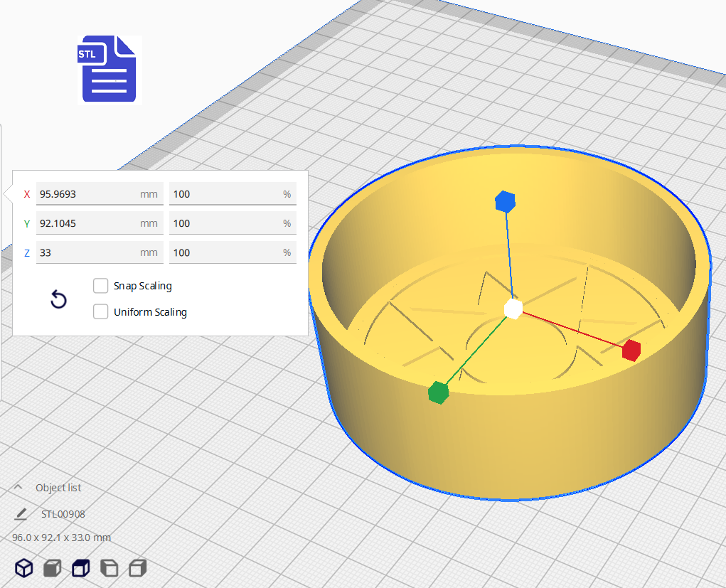This screenshot has height=588, width=726.
Task: Select the right side view icon
Action: 137,568
